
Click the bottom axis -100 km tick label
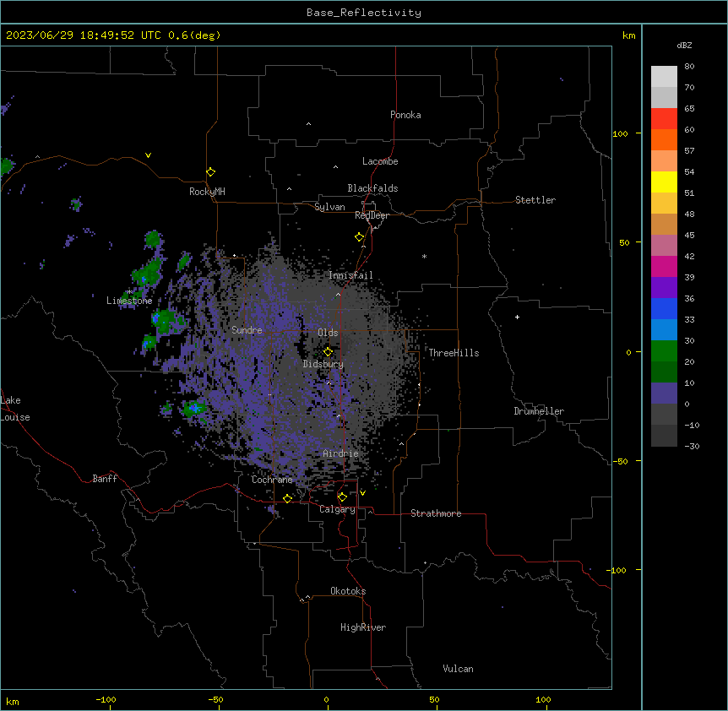[x=106, y=699]
